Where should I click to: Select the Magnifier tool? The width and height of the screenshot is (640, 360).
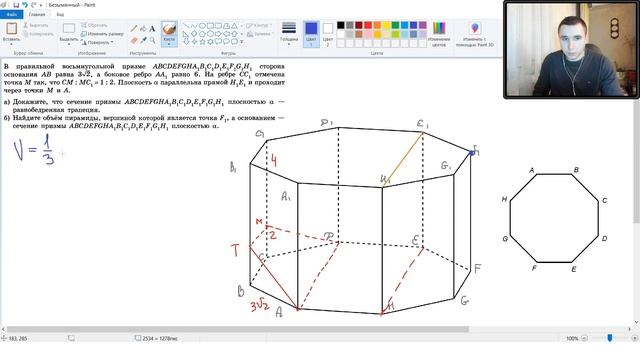click(x=152, y=40)
